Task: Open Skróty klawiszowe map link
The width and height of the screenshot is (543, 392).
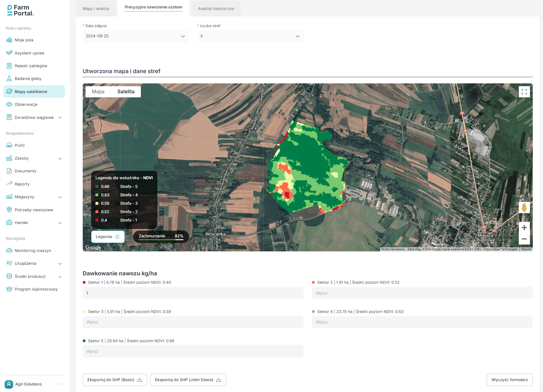Action: [393, 249]
